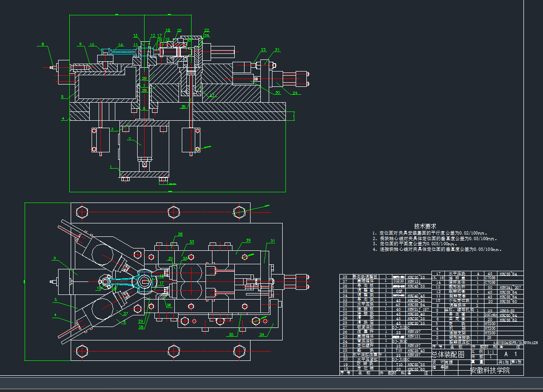Click the 总体装配图 title in title block
The width and height of the screenshot is (543, 392).
click(448, 354)
